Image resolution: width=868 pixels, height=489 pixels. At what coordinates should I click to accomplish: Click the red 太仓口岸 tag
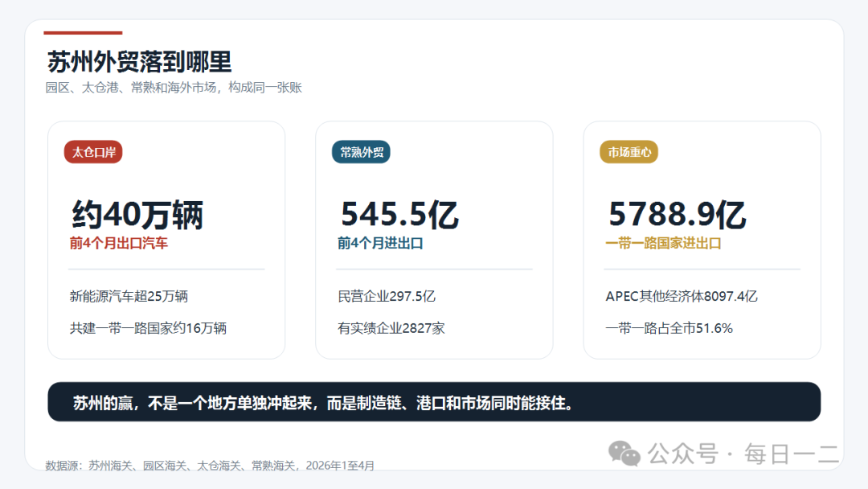93,152
